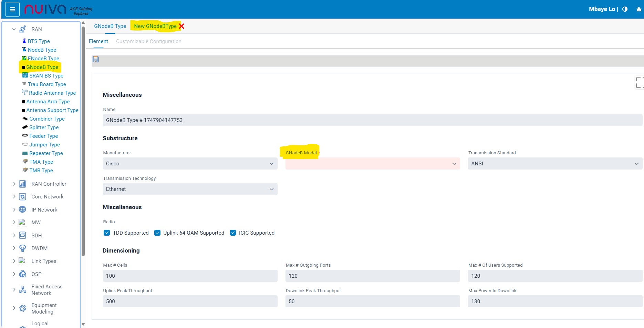The image size is (644, 328).
Task: Click the home icon in header
Action: click(638, 9)
